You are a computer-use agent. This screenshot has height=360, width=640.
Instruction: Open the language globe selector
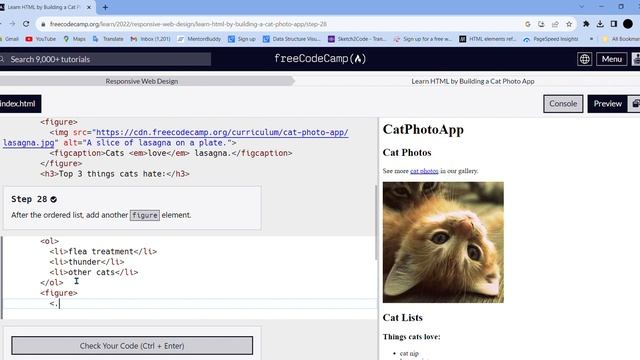[x=584, y=59]
